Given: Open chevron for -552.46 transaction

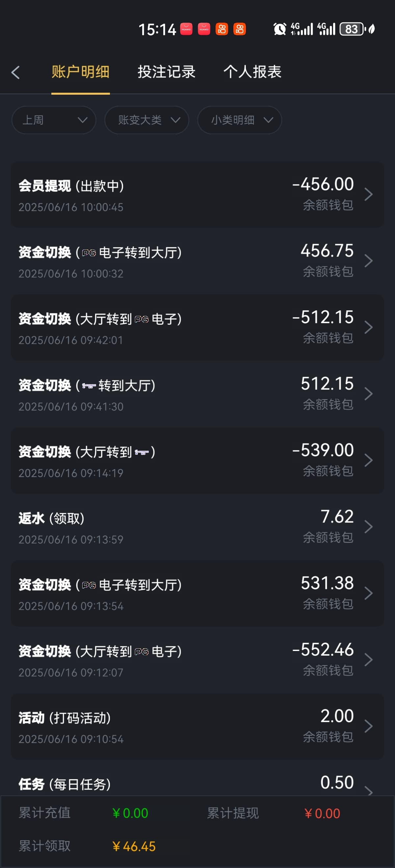Looking at the screenshot, I should tap(368, 660).
